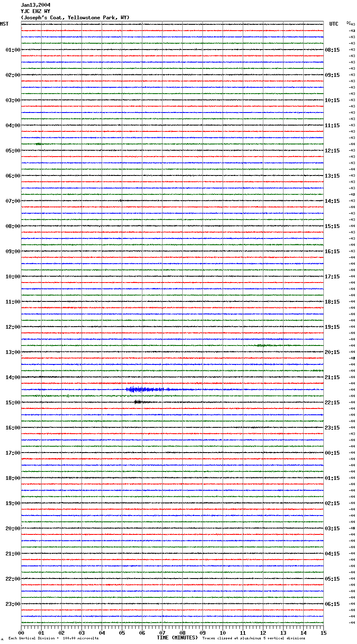The height and width of the screenshot is (644, 357).
Task: Select the 13:00 MST row label
Action: tap(13, 352)
